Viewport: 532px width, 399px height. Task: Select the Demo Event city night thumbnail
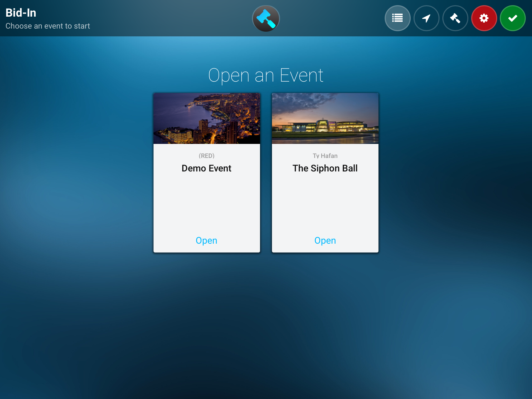(x=207, y=118)
